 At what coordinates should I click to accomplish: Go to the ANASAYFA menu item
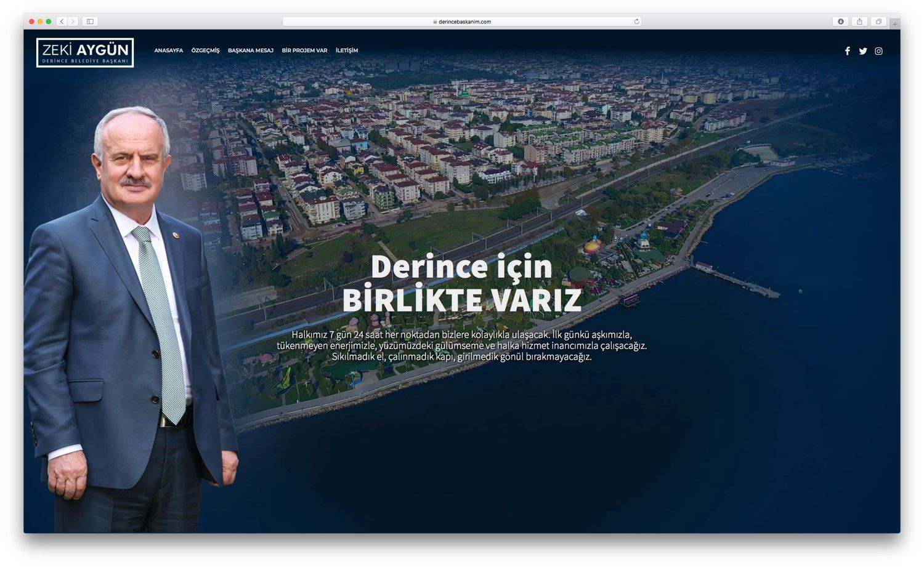click(x=168, y=50)
